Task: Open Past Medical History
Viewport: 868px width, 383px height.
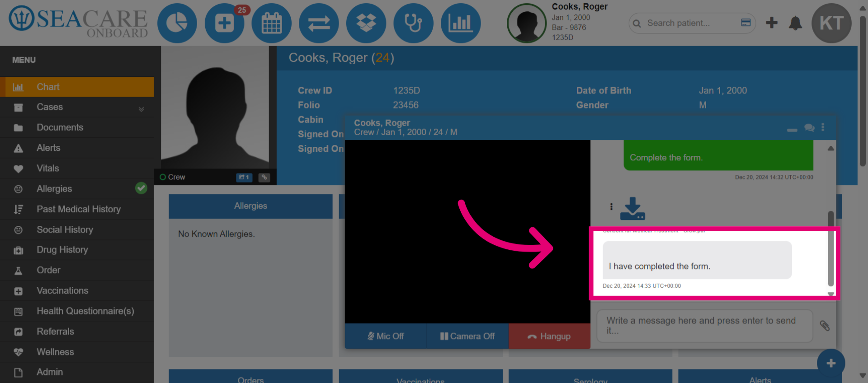Action: 77,209
